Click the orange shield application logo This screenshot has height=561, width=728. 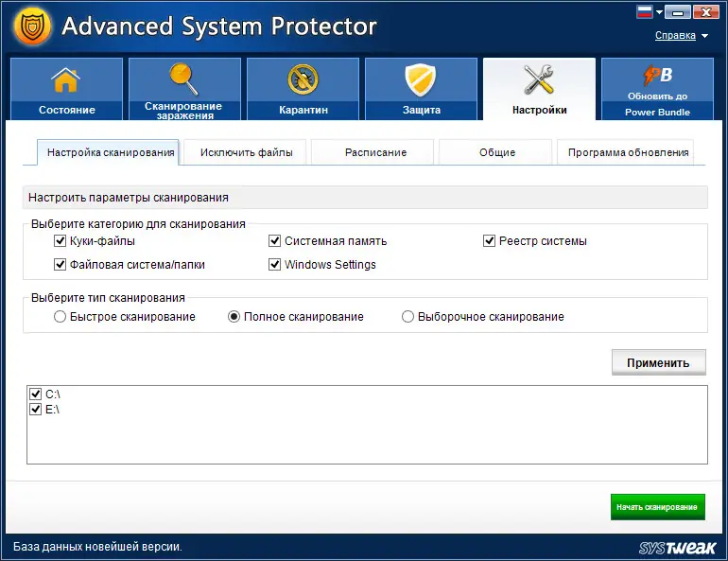point(31,26)
